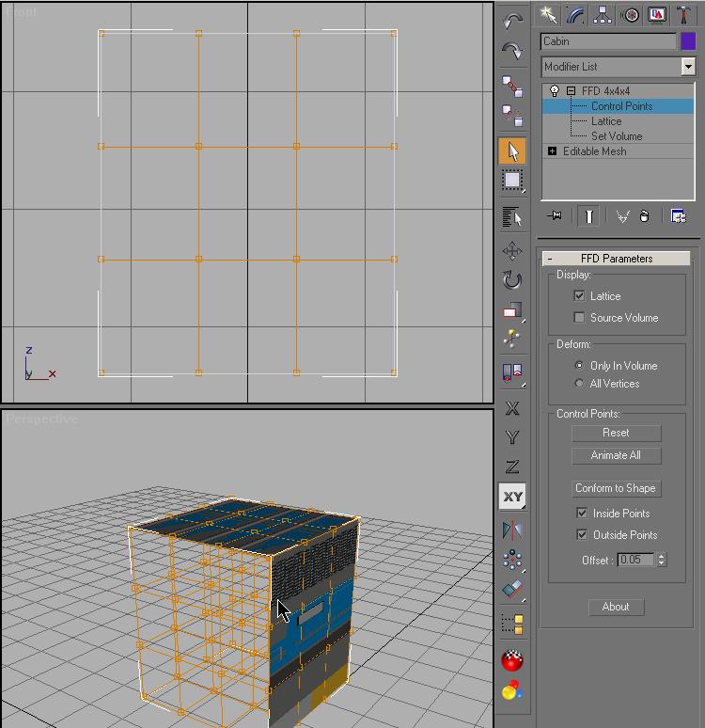705x728 pixels.
Task: Click the Mirror Selected Objects icon
Action: click(x=512, y=530)
